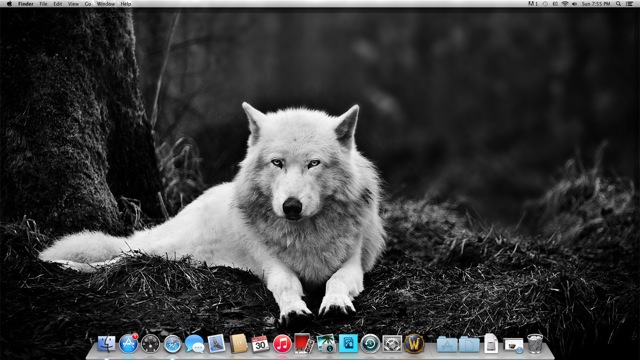Click the Adobe status icon in menu bar

click(533, 4)
